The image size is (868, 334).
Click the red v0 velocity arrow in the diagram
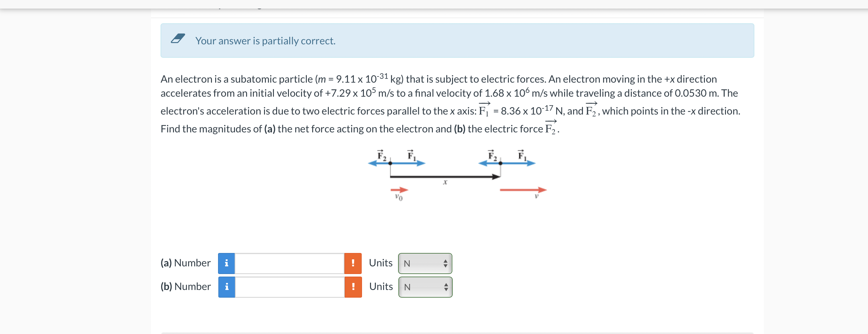[399, 189]
